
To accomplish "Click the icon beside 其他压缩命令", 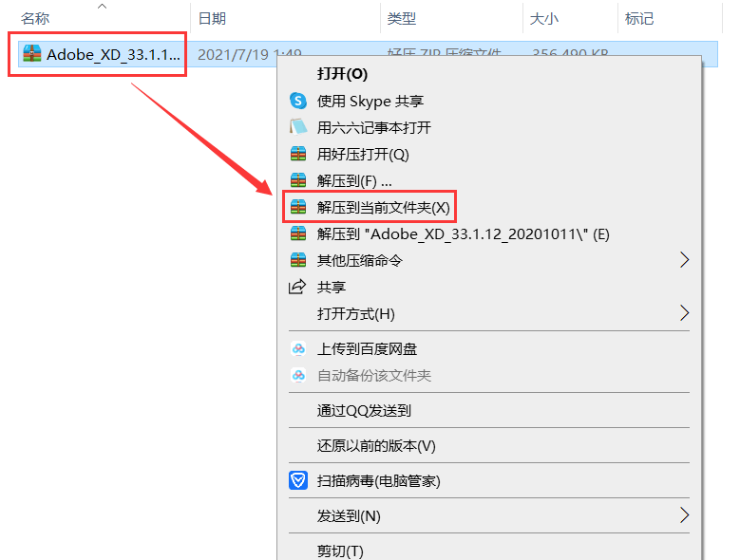I will tap(297, 260).
